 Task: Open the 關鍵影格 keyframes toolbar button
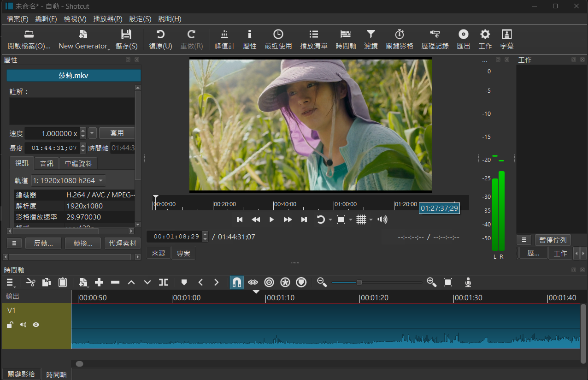coord(400,40)
